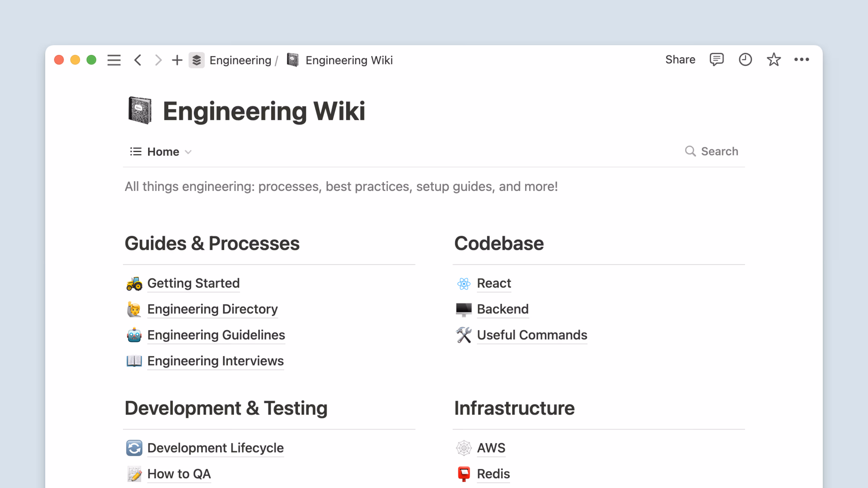The width and height of the screenshot is (868, 488).
Task: Open the Getting Started page
Action: (193, 283)
